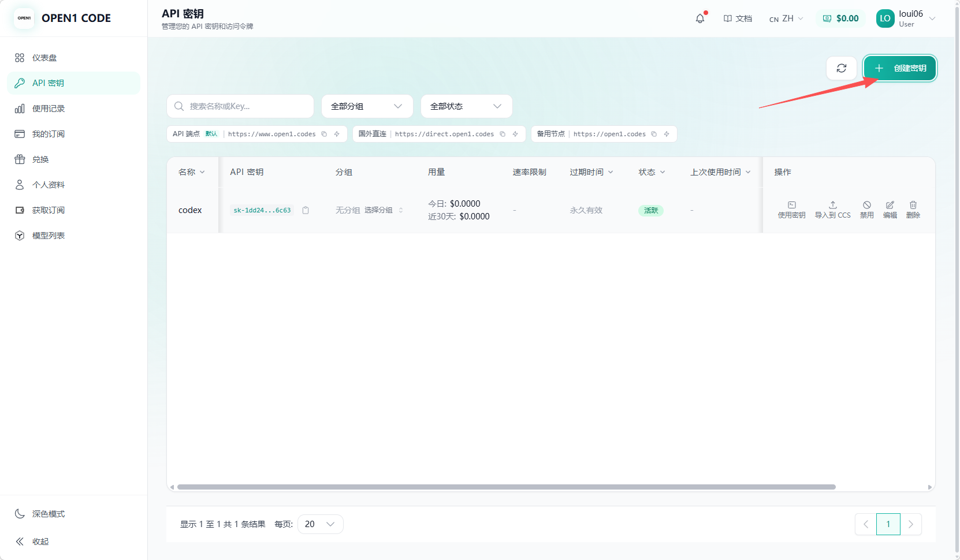Open the notification bell

coord(700,18)
